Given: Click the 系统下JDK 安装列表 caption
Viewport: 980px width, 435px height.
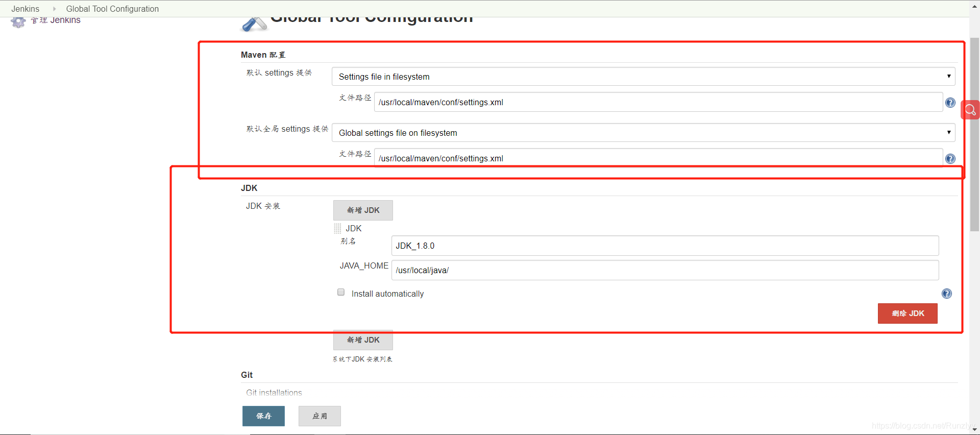Looking at the screenshot, I should tap(362, 359).
